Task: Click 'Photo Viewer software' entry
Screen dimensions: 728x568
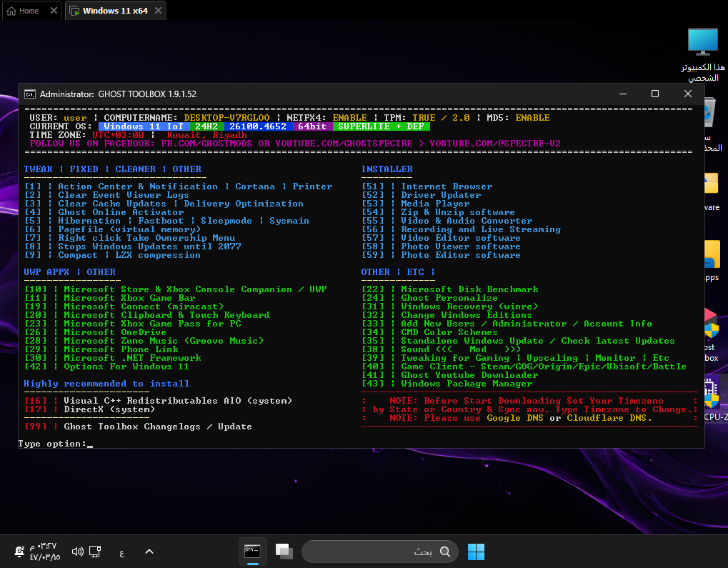Action: point(441,246)
